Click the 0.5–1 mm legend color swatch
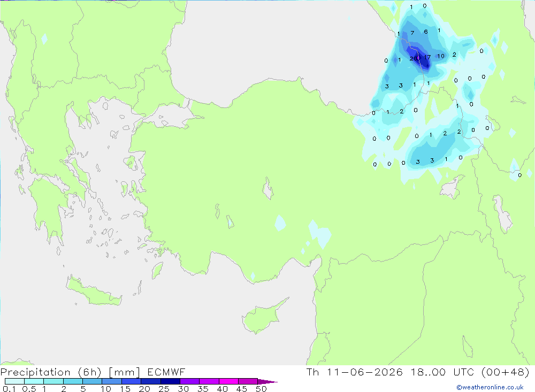535x392 pixels. pyautogui.click(x=34, y=381)
